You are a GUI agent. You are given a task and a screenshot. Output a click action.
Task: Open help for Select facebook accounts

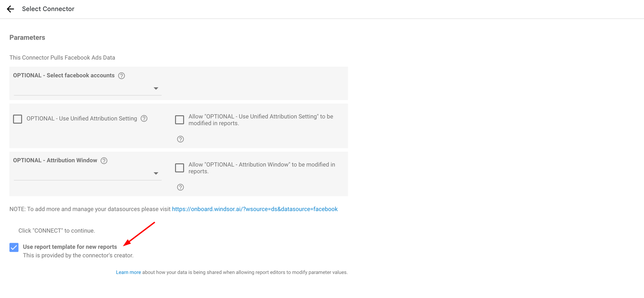tap(121, 76)
